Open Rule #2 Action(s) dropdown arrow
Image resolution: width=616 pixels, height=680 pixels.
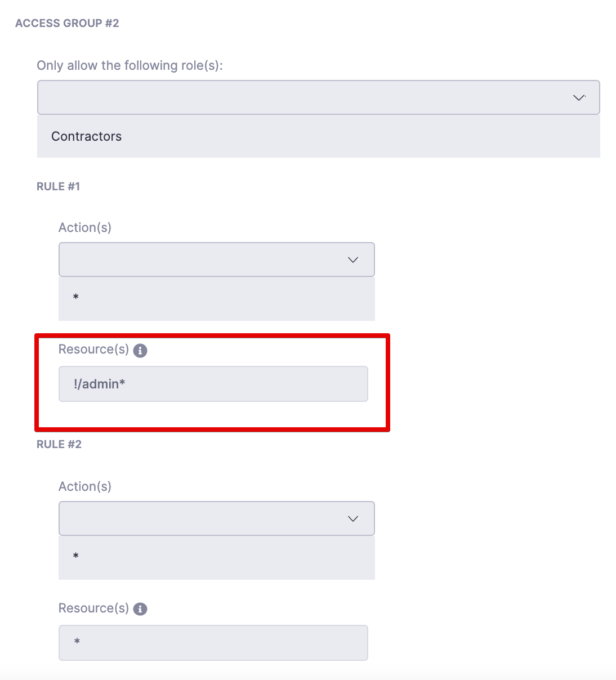pyautogui.click(x=353, y=519)
